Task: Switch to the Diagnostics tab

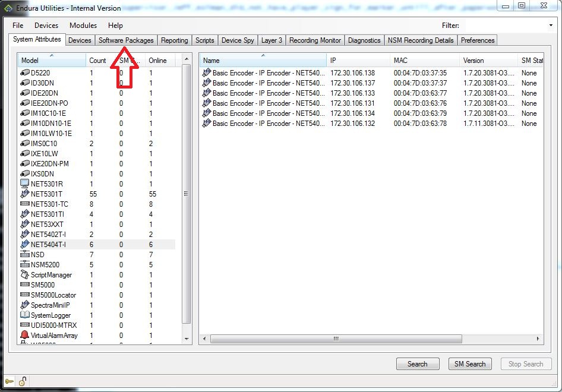Action: (x=364, y=40)
